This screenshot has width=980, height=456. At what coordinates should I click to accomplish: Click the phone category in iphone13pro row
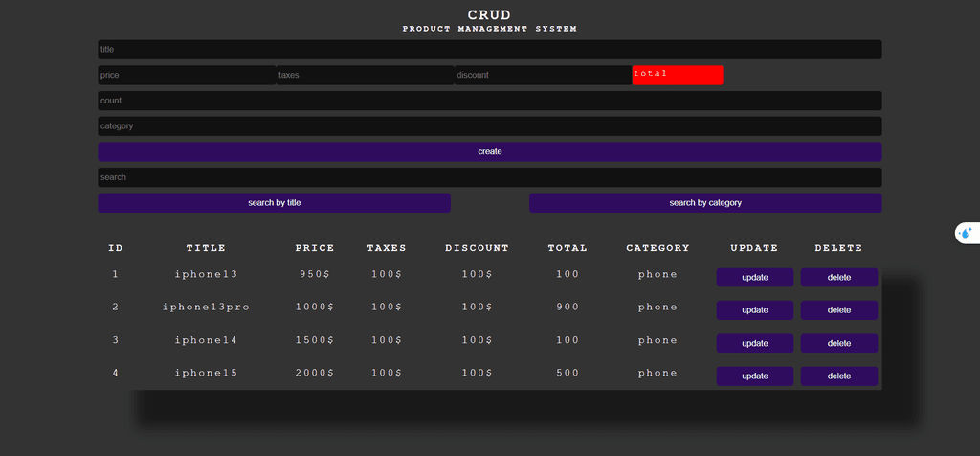(658, 308)
